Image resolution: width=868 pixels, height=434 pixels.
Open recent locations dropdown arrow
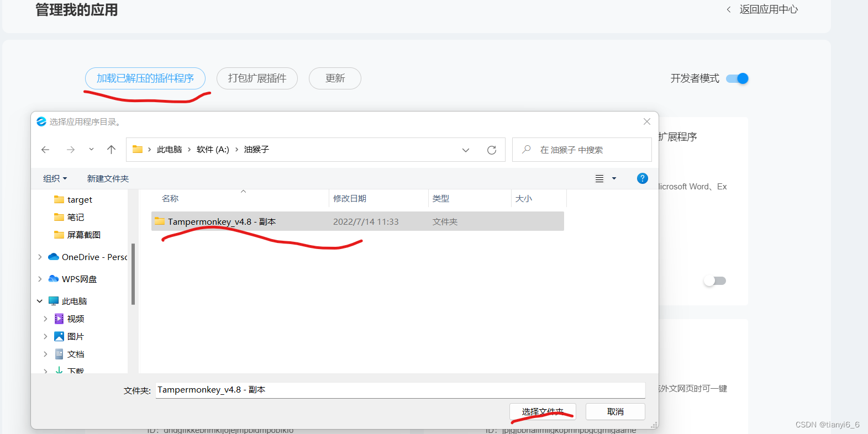point(91,150)
